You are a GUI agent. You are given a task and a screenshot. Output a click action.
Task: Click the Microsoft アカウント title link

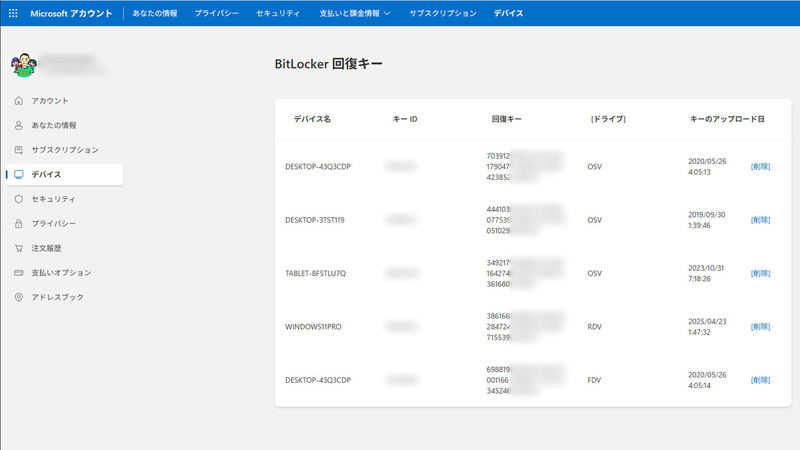click(71, 13)
